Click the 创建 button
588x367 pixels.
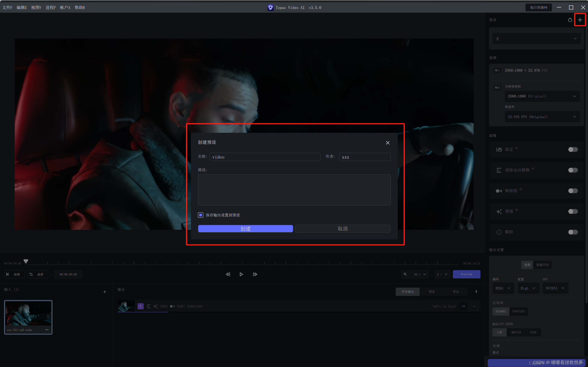tap(245, 229)
